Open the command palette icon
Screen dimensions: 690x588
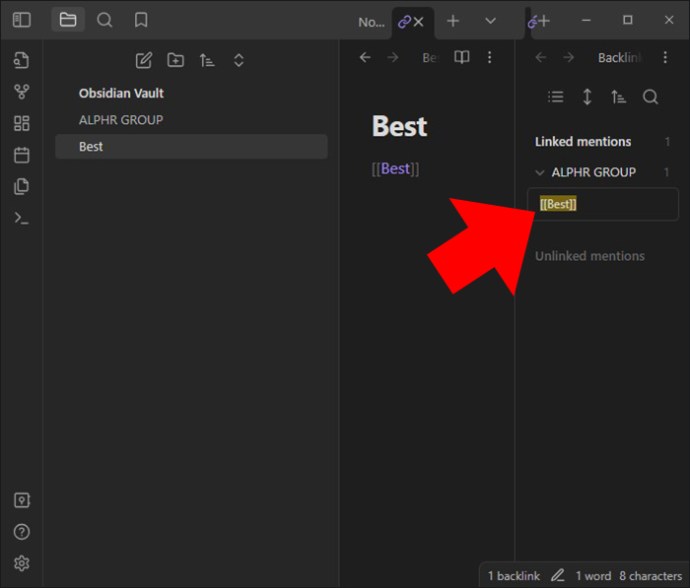22,218
